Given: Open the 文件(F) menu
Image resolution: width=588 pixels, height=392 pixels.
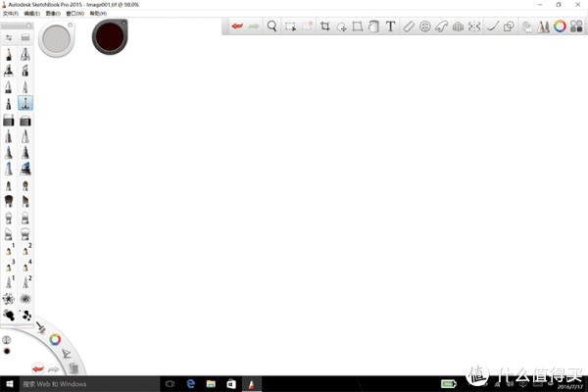Looking at the screenshot, I should [11, 13].
